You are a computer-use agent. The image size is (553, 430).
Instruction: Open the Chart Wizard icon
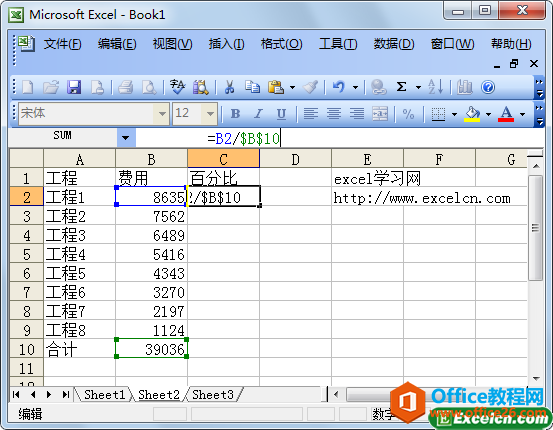coord(464,87)
